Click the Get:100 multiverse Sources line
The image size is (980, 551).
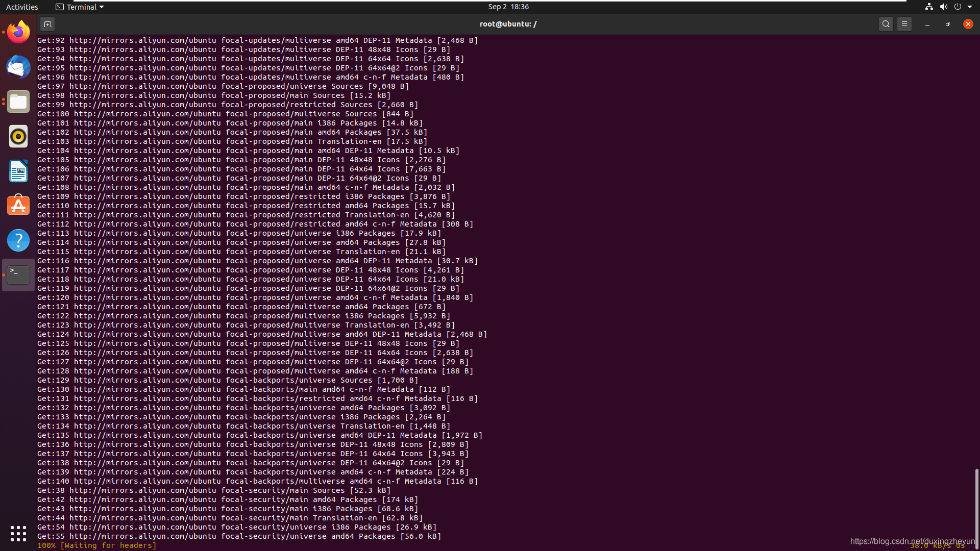click(225, 114)
